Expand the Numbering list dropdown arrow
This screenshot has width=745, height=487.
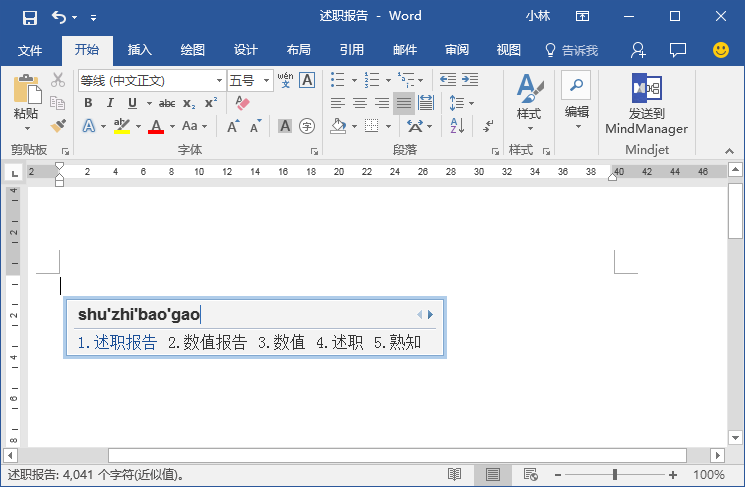click(x=388, y=80)
